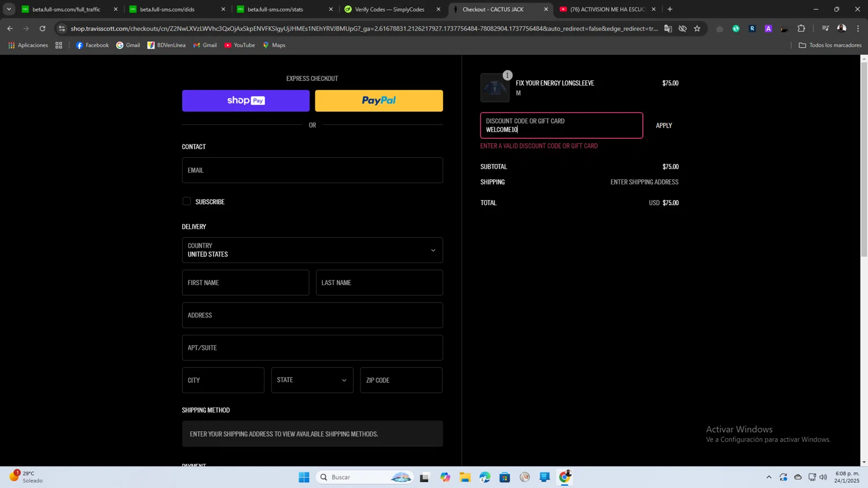Click the Shop Pay express checkout button
Viewport: 868px width, 488px height.
coord(246,101)
